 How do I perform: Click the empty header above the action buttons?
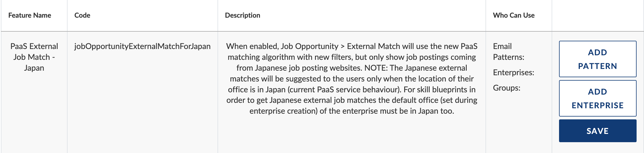click(x=598, y=15)
